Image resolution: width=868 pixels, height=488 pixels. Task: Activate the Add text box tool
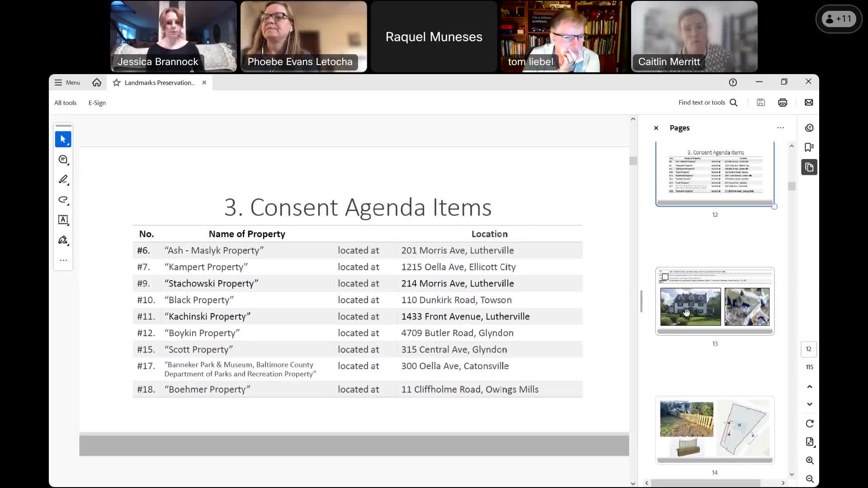pos(63,220)
